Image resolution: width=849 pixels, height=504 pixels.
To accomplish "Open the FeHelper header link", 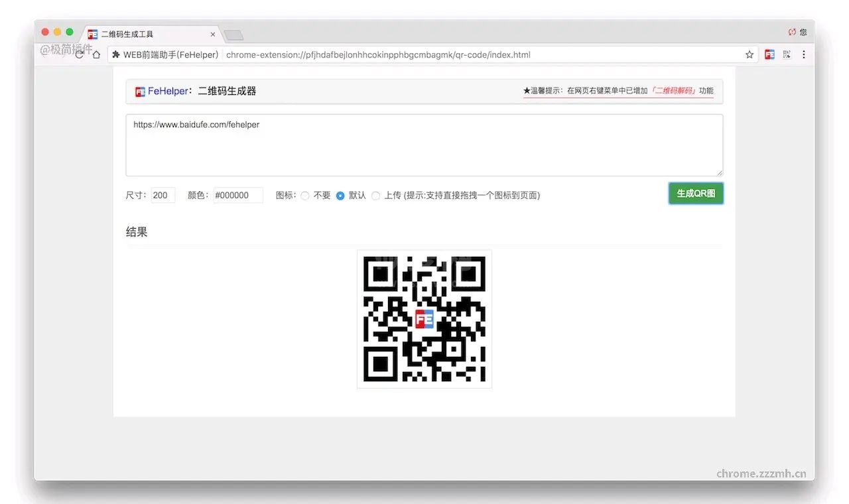I will pos(168,92).
